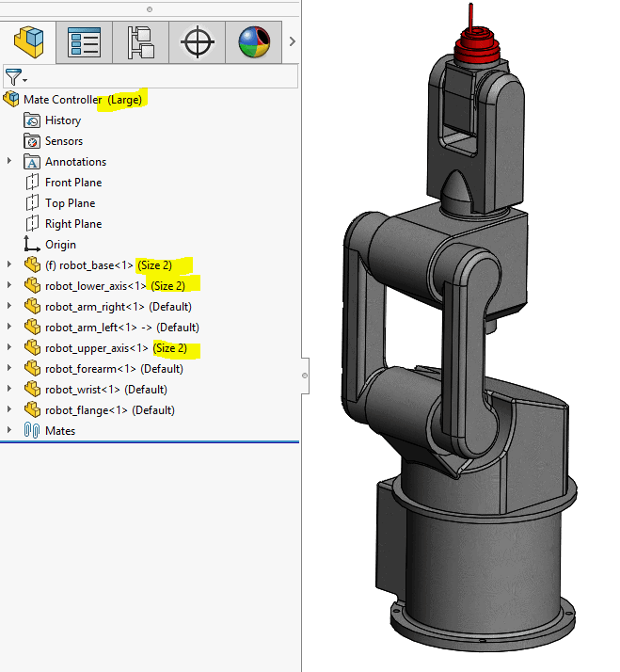Viewport: 620px width, 672px height.
Task: Open the feature tree filter dropdown
Action: click(x=15, y=77)
